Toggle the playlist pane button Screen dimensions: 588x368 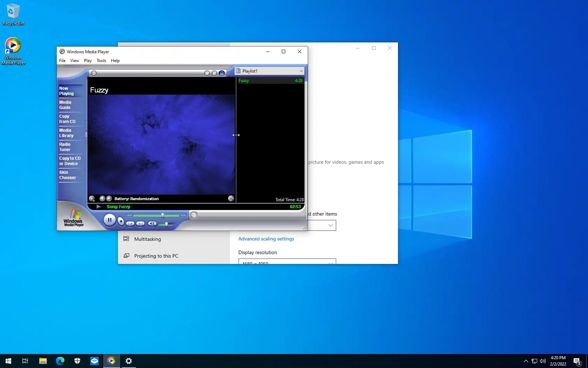(x=222, y=73)
